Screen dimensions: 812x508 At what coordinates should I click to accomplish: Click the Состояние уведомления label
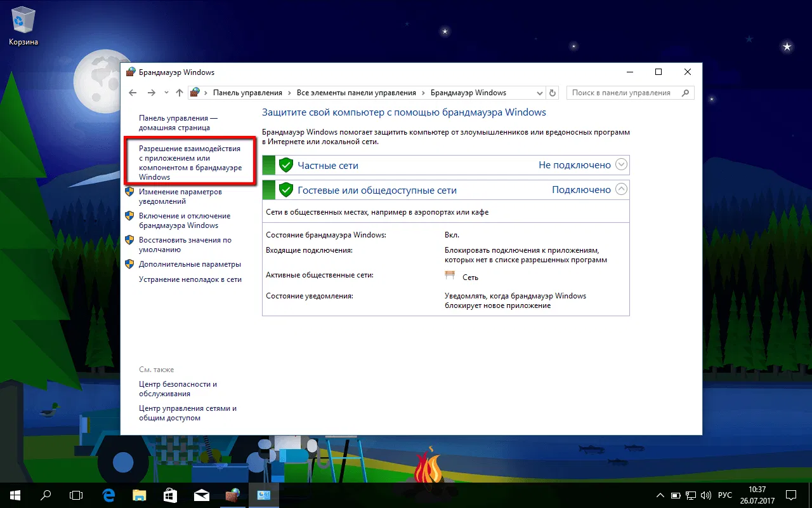(309, 296)
